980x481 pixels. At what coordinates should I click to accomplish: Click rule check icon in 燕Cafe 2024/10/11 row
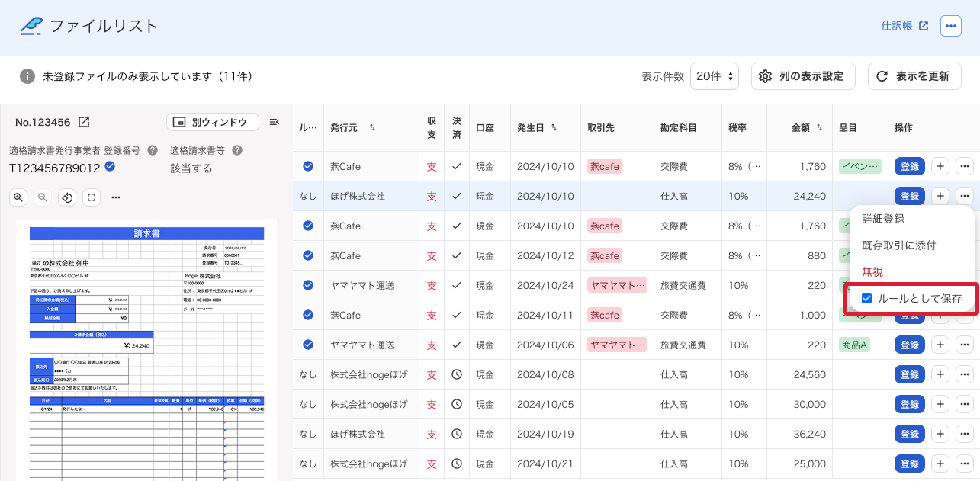(x=308, y=315)
